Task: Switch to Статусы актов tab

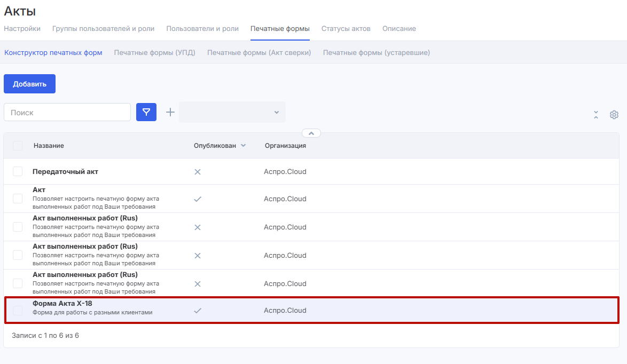Action: pos(346,29)
